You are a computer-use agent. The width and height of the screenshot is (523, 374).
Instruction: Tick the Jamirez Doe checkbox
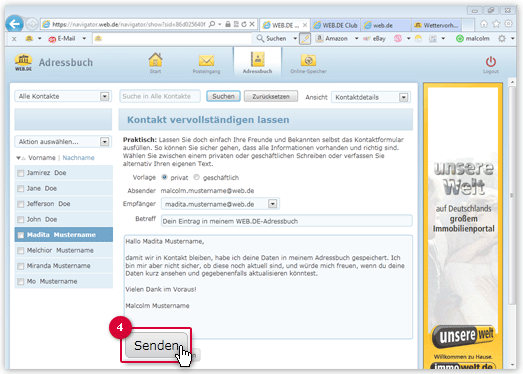point(21,173)
